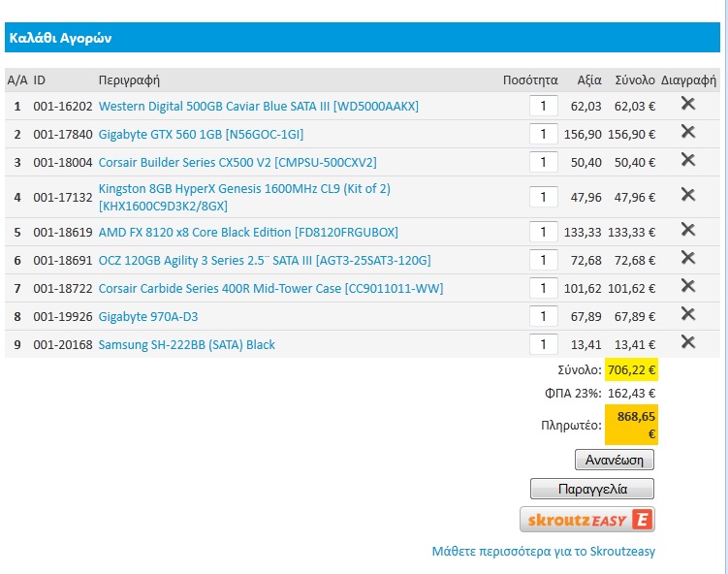Click quantity field for Samsung SH-222BB
This screenshot has height=574, width=728.
pyautogui.click(x=543, y=344)
